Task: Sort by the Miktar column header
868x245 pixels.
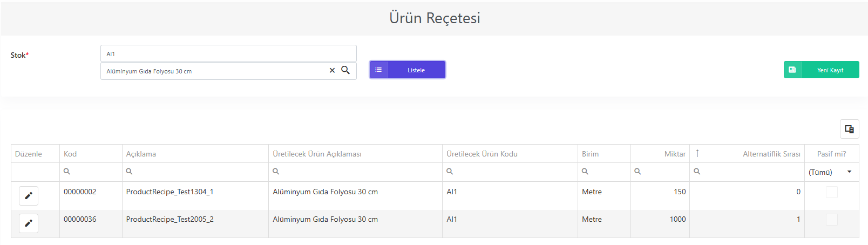Action: (675, 154)
